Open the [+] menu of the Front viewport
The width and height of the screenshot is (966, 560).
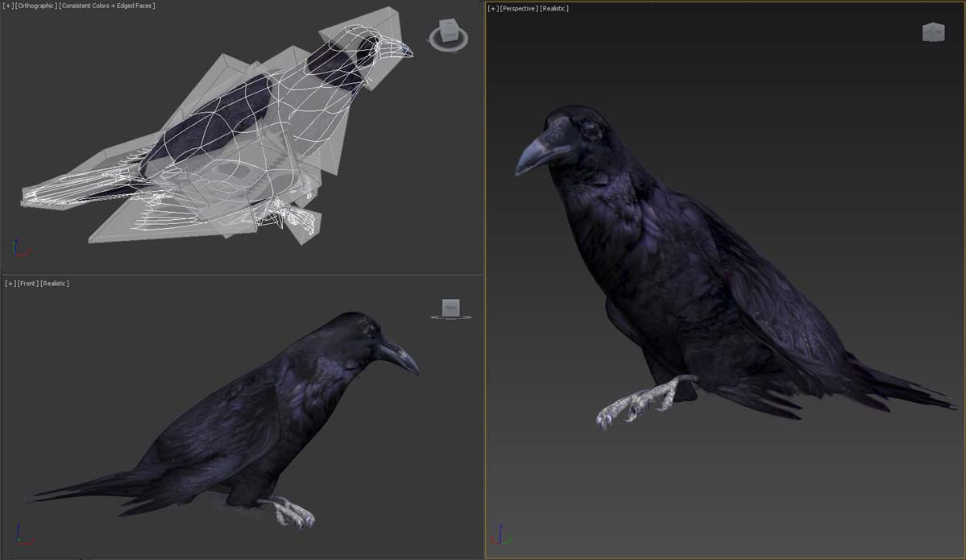click(x=10, y=284)
